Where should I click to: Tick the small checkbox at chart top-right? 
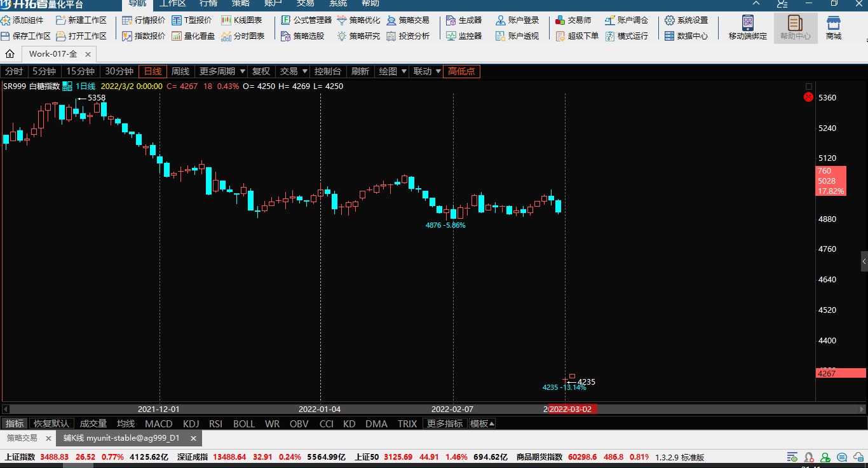808,86
